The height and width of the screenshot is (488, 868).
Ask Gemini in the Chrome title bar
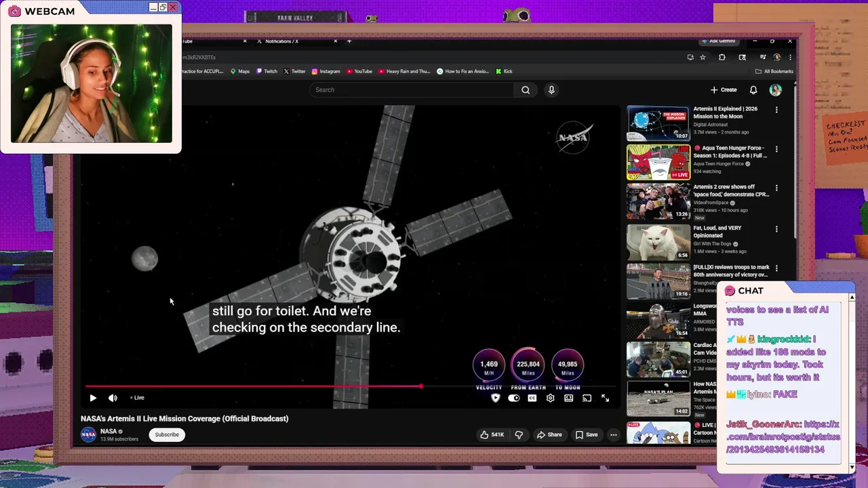[719, 41]
